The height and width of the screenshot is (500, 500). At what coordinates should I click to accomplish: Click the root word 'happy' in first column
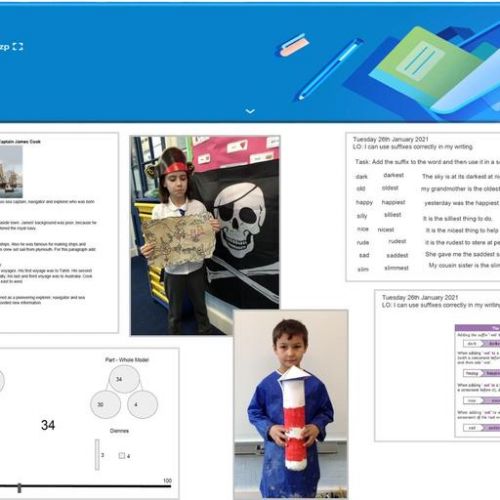coord(364,203)
